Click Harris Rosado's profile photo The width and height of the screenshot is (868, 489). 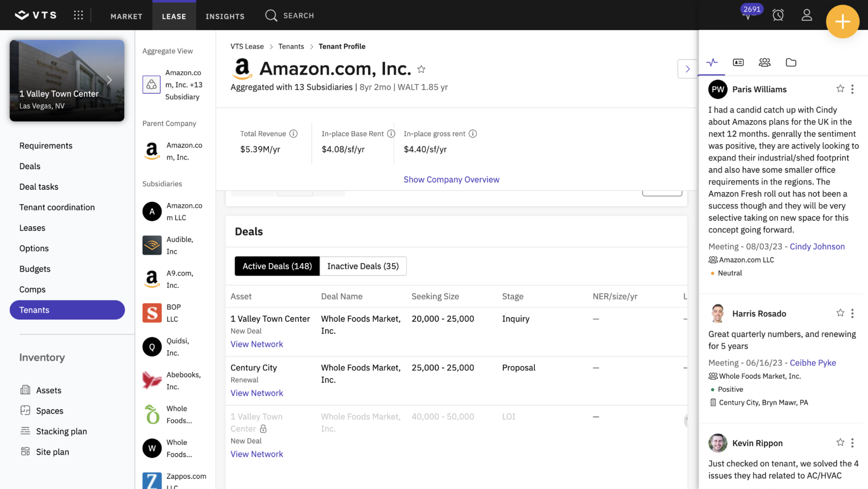pyautogui.click(x=718, y=314)
